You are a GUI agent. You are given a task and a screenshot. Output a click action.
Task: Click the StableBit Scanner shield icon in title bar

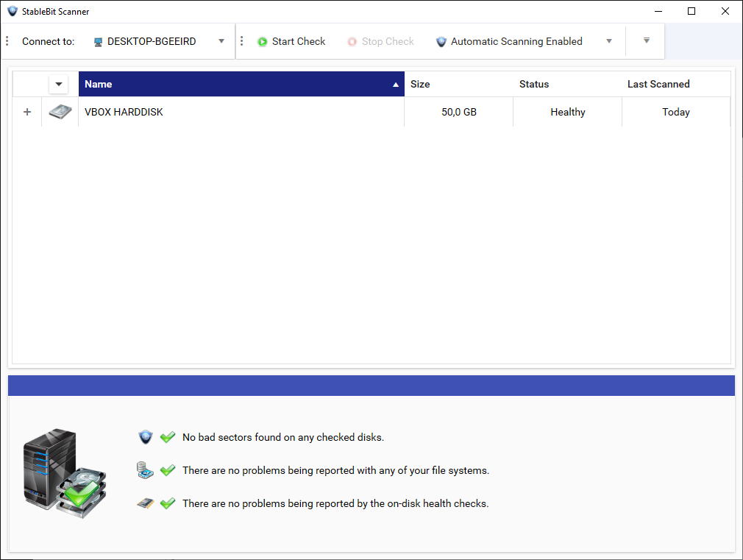(13, 11)
